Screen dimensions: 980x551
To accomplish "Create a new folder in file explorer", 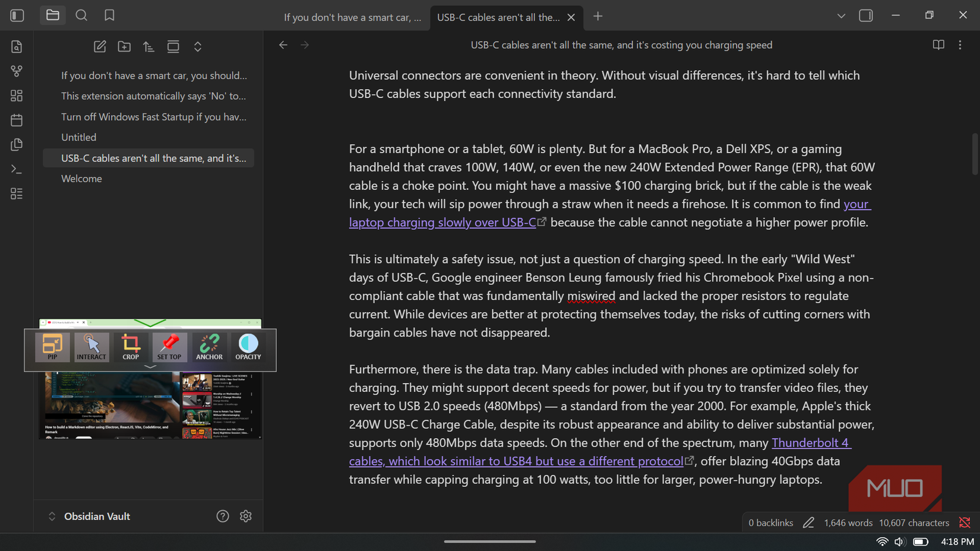I will point(124,47).
